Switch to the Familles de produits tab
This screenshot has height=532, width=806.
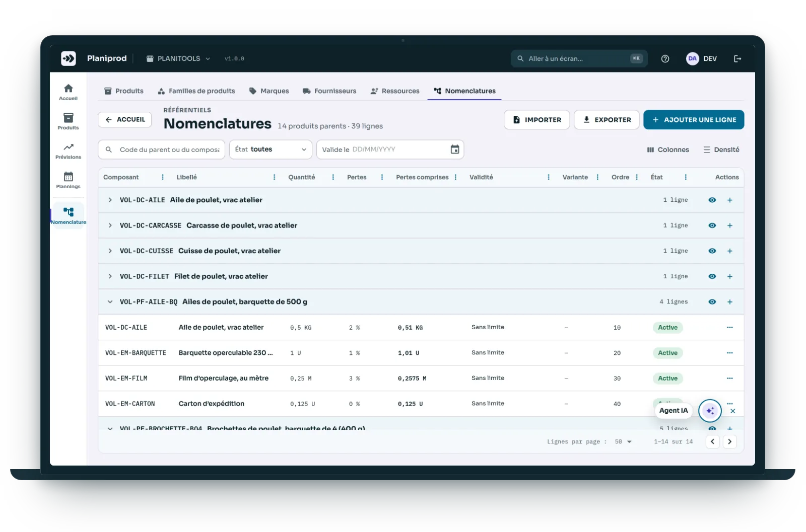[x=196, y=91]
